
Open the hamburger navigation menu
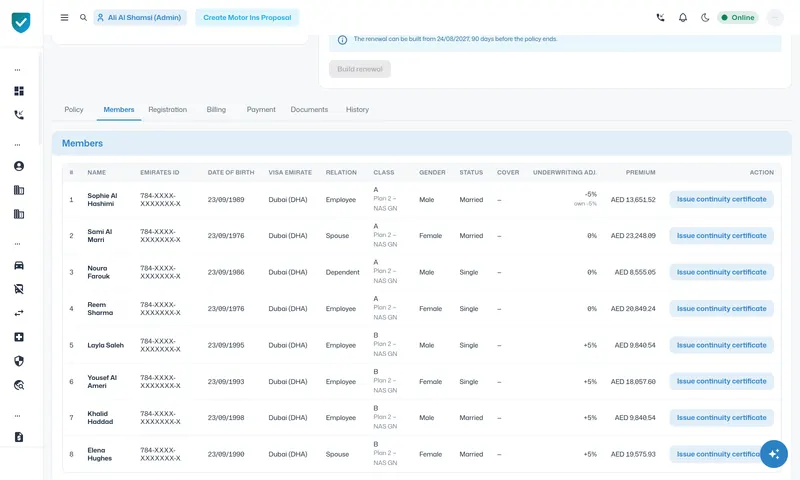coord(64,17)
